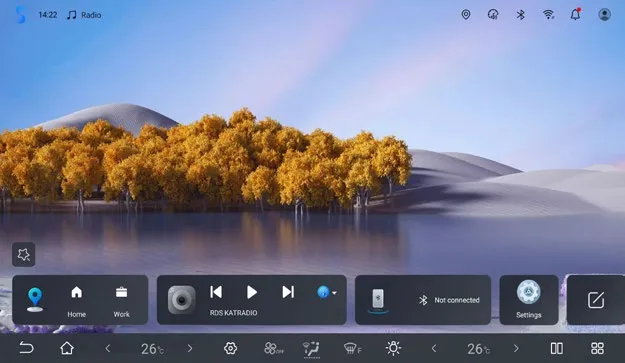Viewport: 625px width, 363px height.
Task: Toggle front windshield defrost
Action: point(352,349)
